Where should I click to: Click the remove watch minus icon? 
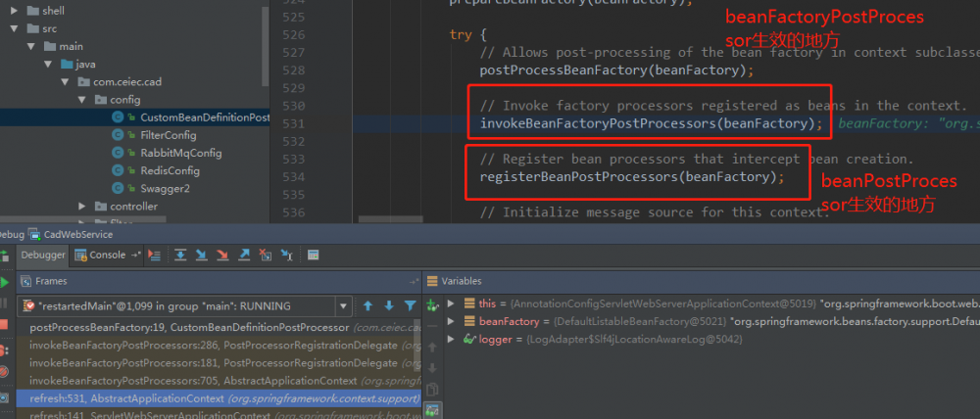tap(432, 327)
